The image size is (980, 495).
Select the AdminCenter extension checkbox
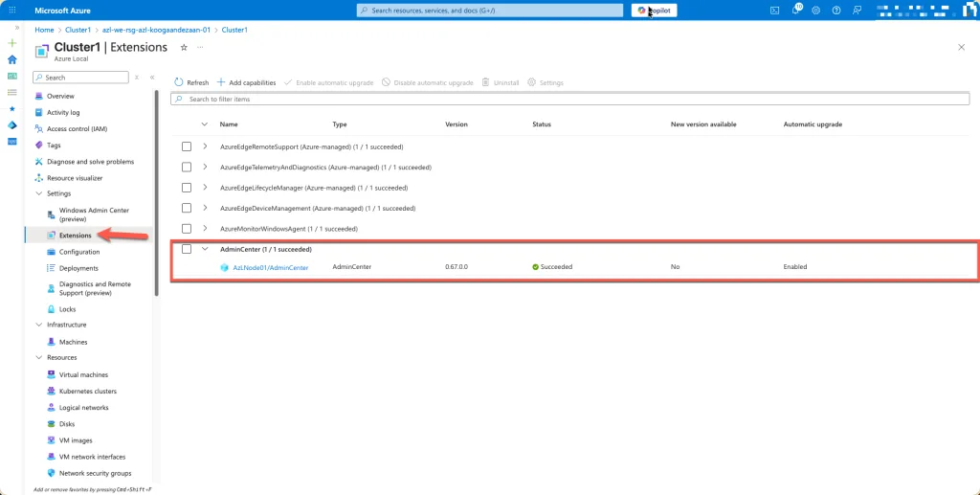(x=187, y=249)
